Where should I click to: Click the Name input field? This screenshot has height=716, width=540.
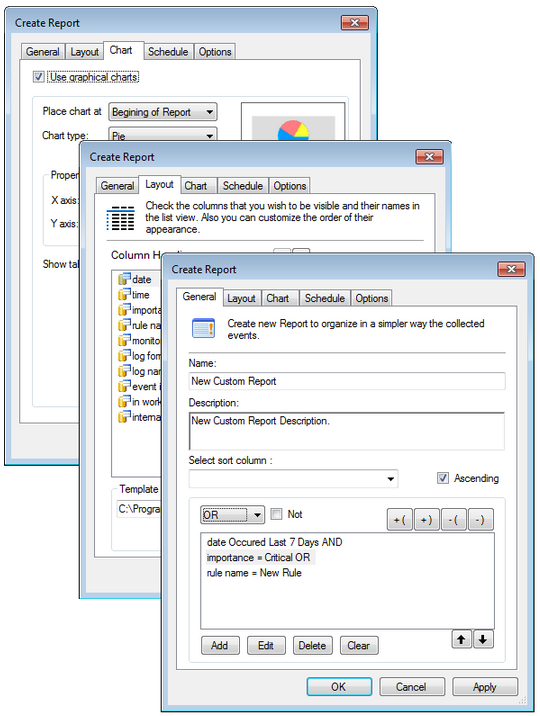tap(347, 381)
